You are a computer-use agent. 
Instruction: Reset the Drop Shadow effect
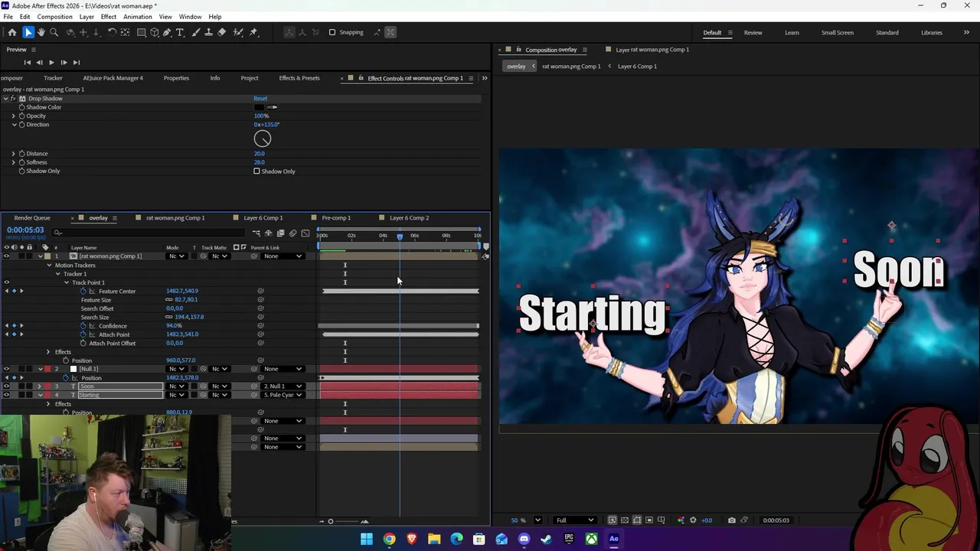(x=260, y=99)
